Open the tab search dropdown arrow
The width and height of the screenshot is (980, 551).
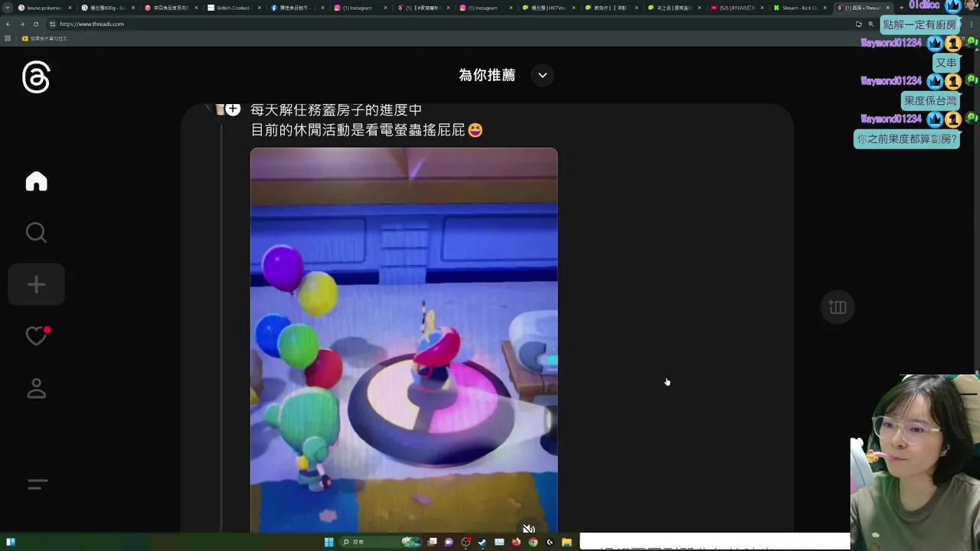coord(8,8)
